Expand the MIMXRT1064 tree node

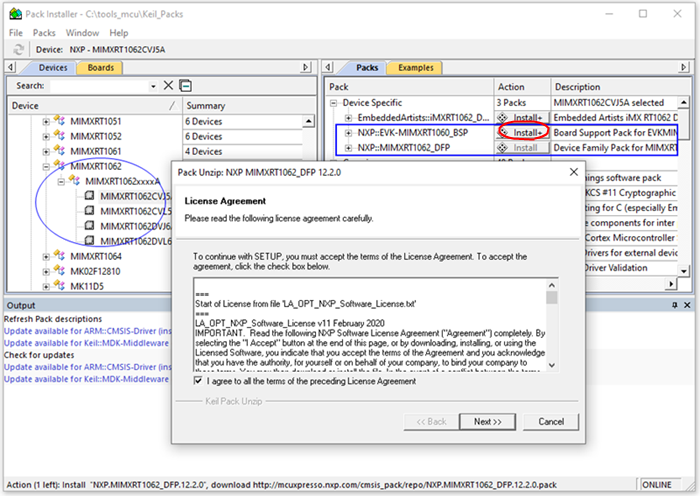point(45,256)
